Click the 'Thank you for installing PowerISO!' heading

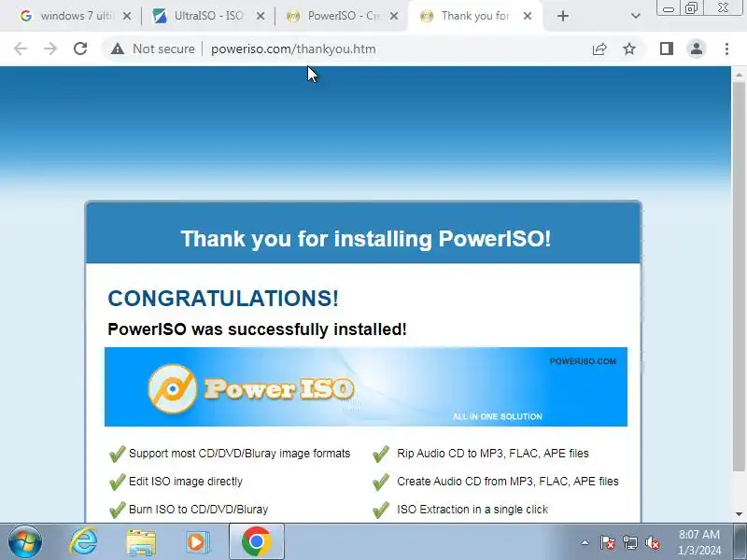tap(366, 239)
